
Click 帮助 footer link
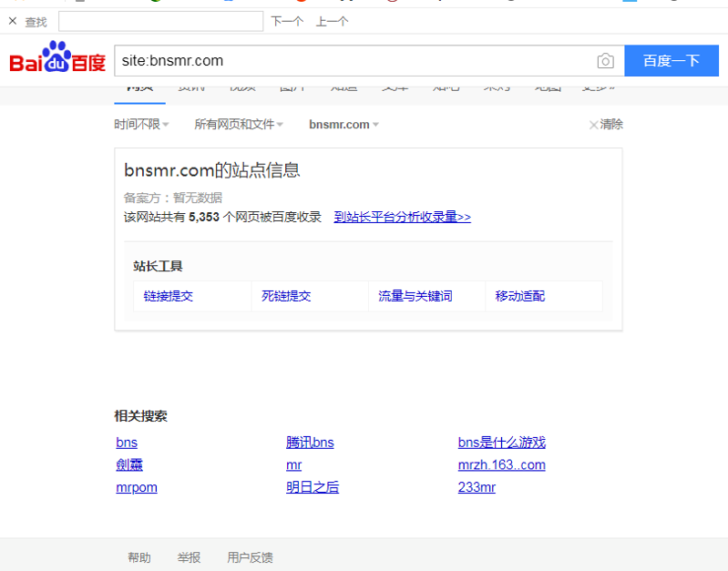[139, 557]
